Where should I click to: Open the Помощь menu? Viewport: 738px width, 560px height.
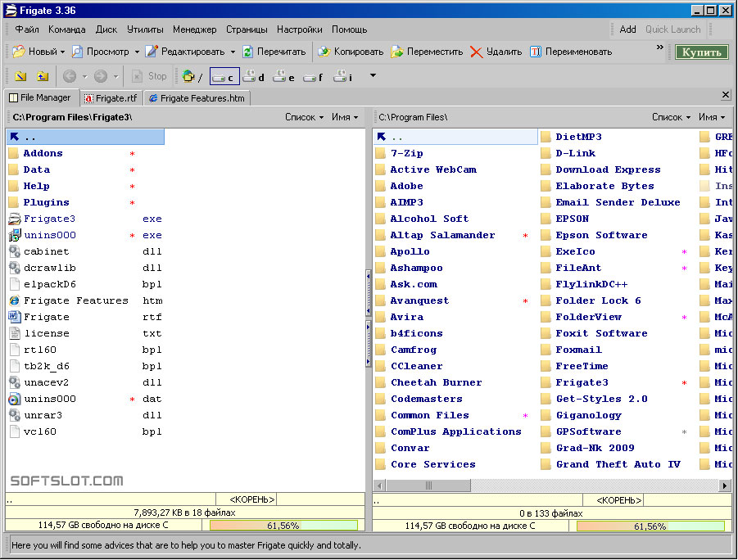(x=349, y=29)
